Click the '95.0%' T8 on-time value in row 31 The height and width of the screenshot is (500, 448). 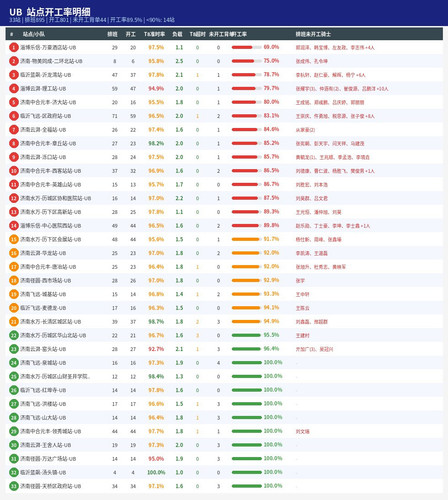[156, 459]
